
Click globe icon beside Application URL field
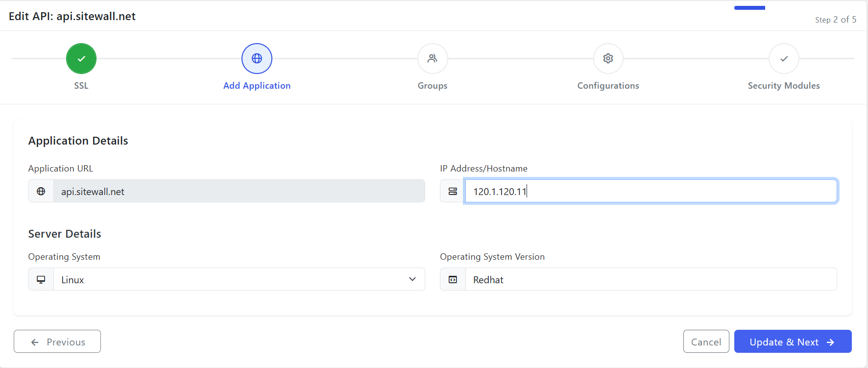coord(41,191)
